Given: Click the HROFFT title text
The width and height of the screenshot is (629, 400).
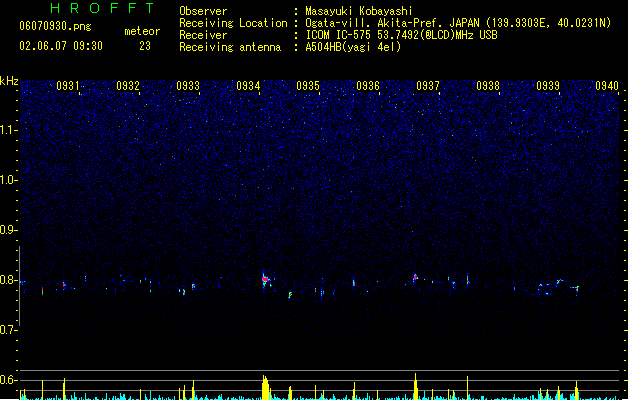Looking at the screenshot, I should click(x=102, y=8).
